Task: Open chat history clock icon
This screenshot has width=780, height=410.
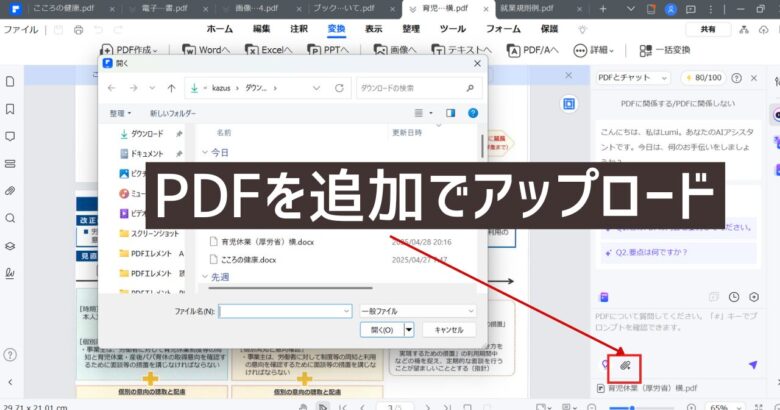Action: [734, 297]
